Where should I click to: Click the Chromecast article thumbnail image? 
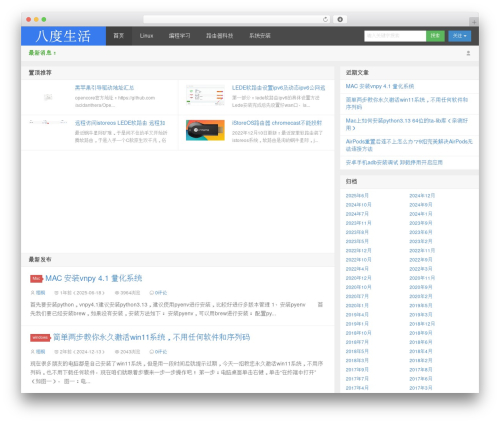coord(205,130)
